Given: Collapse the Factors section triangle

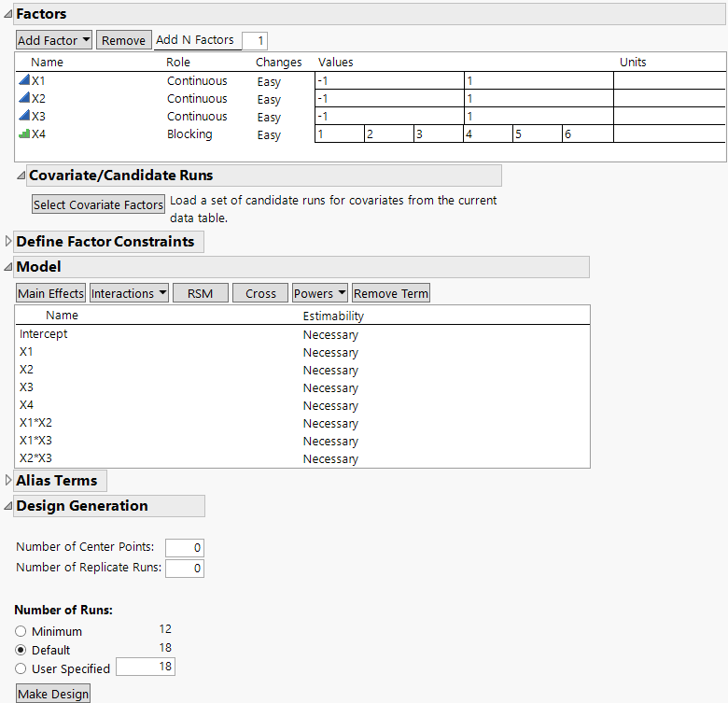Looking at the screenshot, I should [8, 14].
